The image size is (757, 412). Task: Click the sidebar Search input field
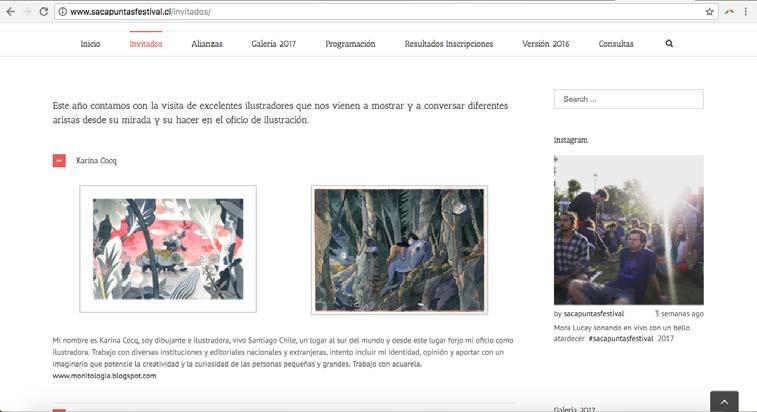pos(629,99)
